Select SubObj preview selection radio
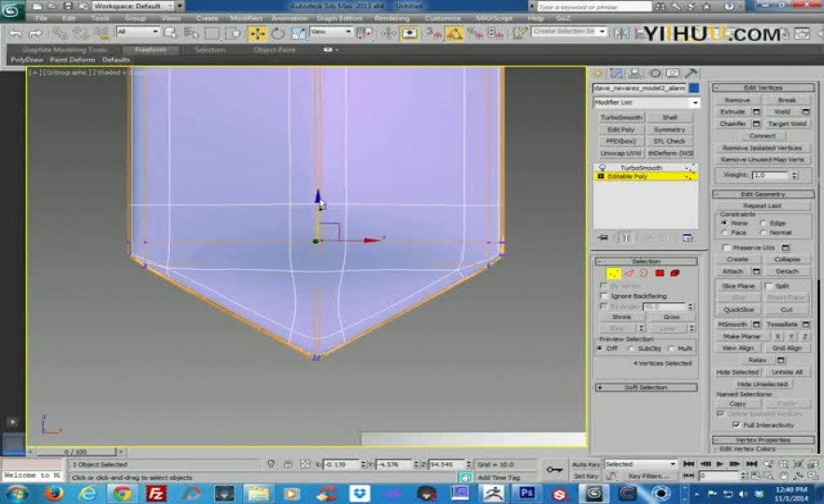The width and height of the screenshot is (824, 504). click(632, 348)
